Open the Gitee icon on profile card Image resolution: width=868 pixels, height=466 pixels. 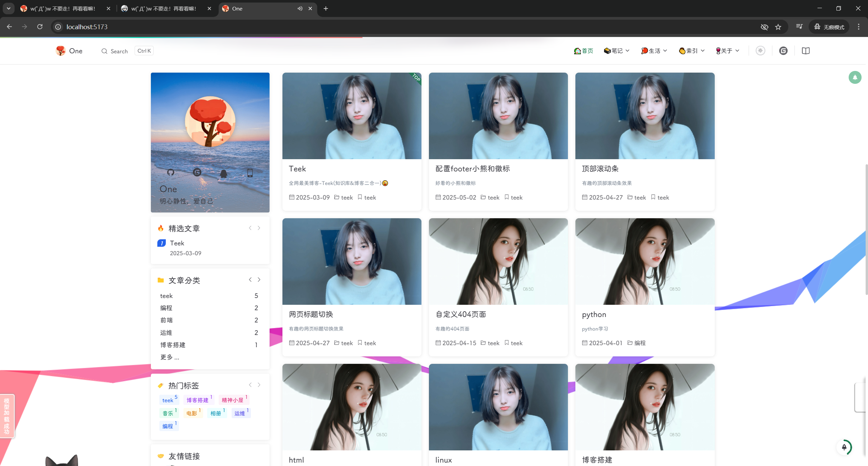click(197, 172)
